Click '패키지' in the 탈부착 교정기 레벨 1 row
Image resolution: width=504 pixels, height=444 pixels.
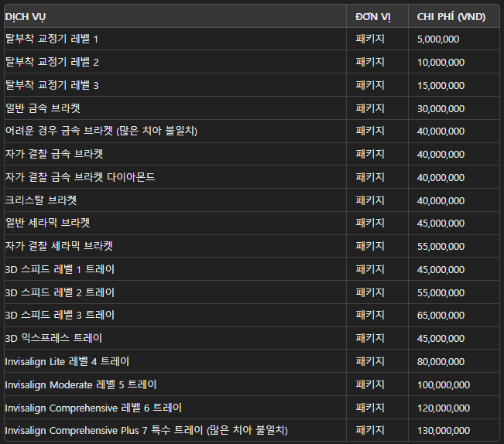pyautogui.click(x=370, y=39)
